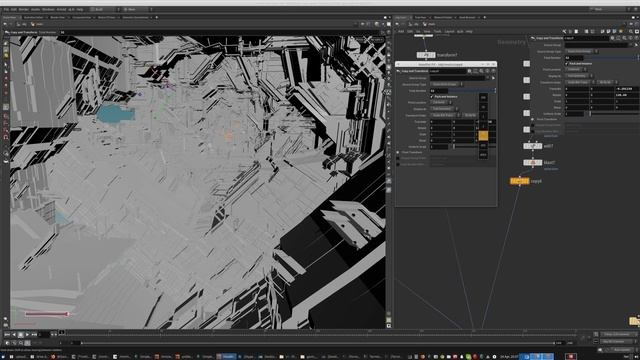Open the network editor Layout menu
This screenshot has width=640, height=360.
coord(449,31)
